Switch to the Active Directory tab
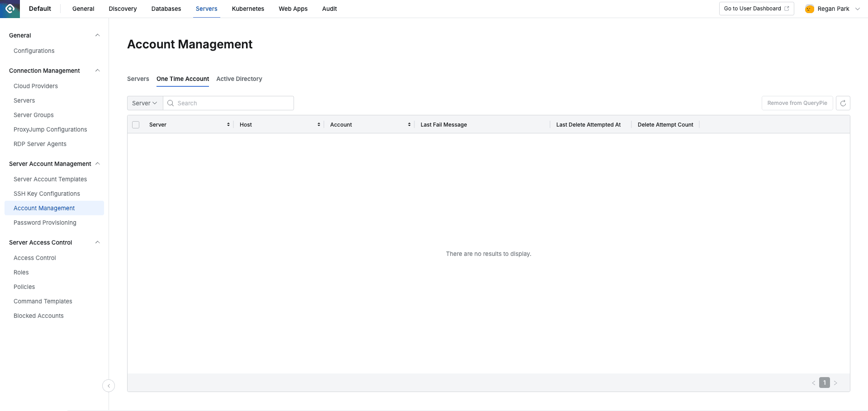Image resolution: width=868 pixels, height=411 pixels. pyautogui.click(x=239, y=79)
